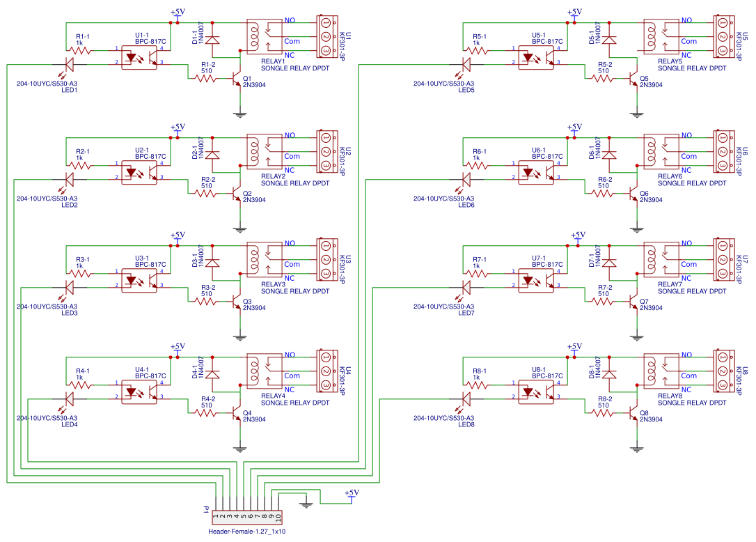Select the D5-1 diode symbol
756x542 pixels.
609,40
